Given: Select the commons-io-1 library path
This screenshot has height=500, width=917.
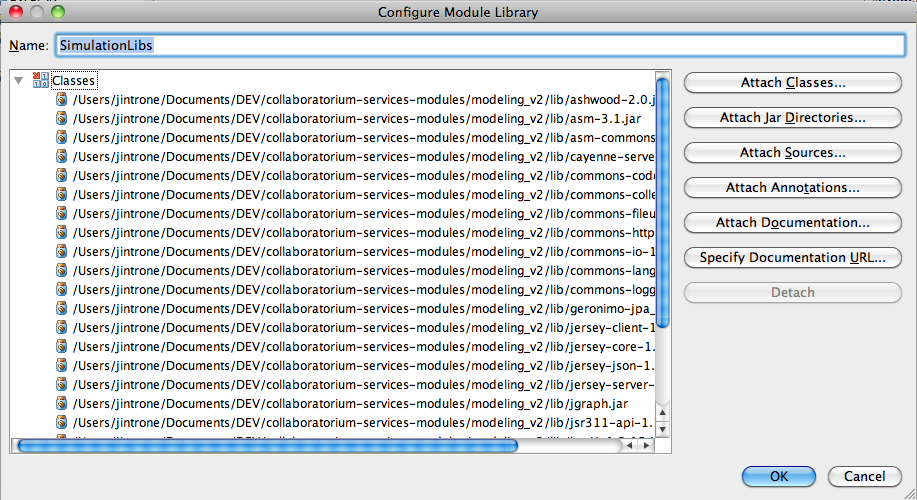Looking at the screenshot, I should [363, 251].
